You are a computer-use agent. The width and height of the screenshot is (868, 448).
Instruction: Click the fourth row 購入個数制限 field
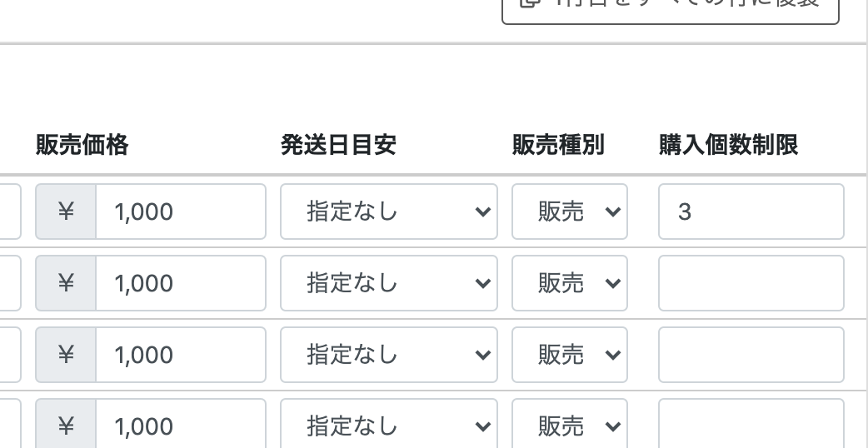pyautogui.click(x=751, y=426)
